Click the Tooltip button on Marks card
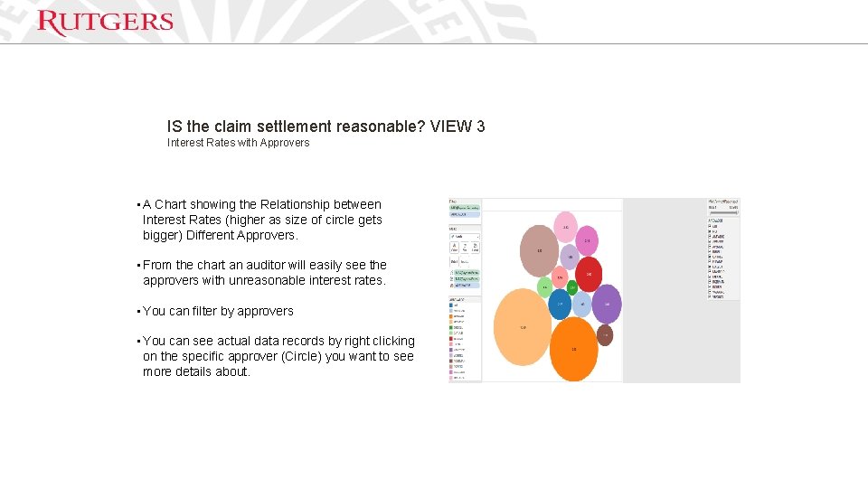 point(465,262)
